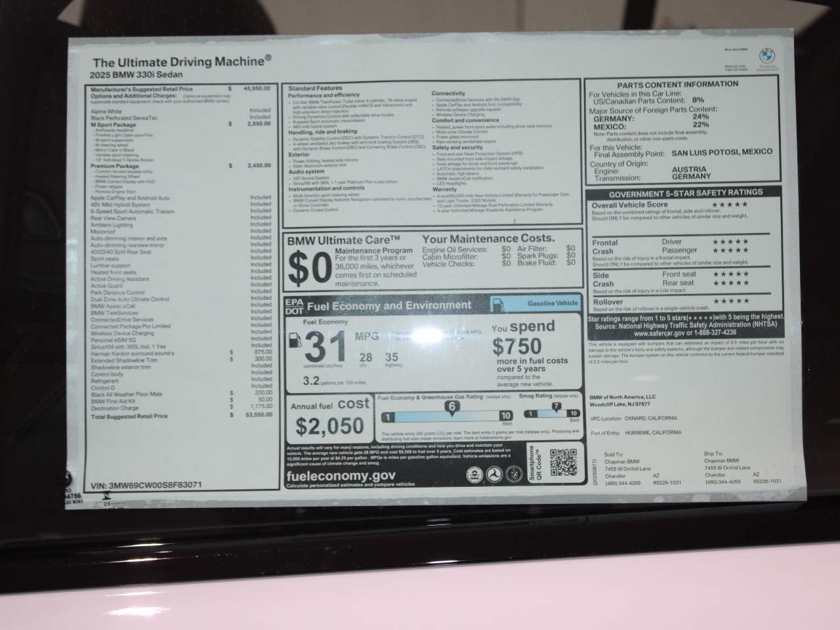This screenshot has height=630, width=840.
Task: Click the Gasoline Vehicle pump icon
Action: point(499,304)
